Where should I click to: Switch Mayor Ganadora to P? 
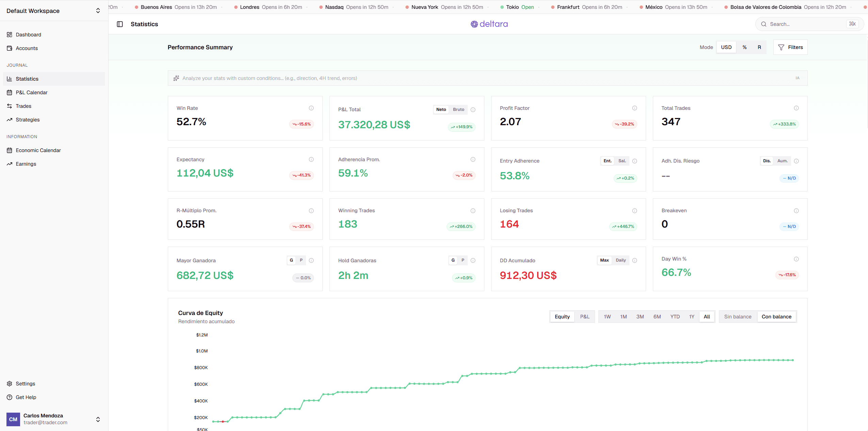[301, 260]
